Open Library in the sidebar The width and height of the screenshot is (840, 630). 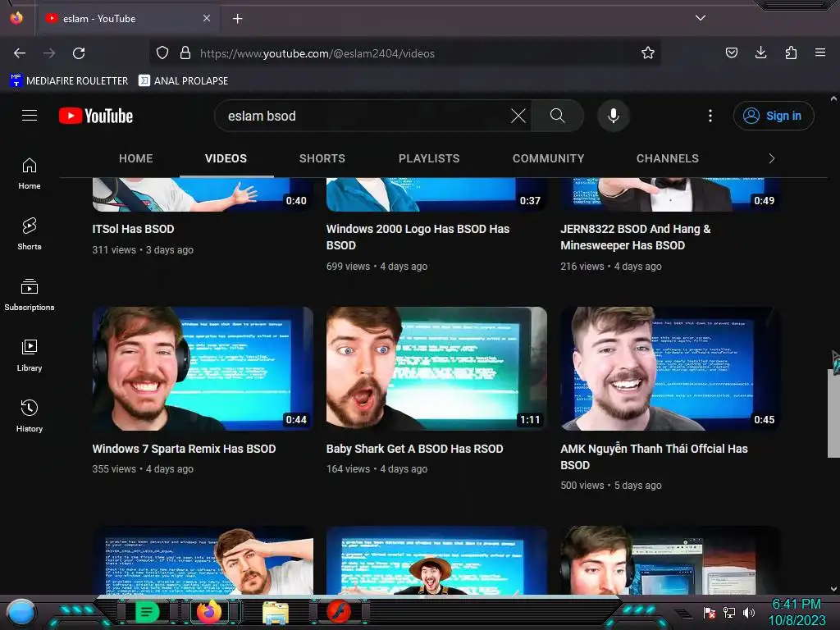coord(30,355)
